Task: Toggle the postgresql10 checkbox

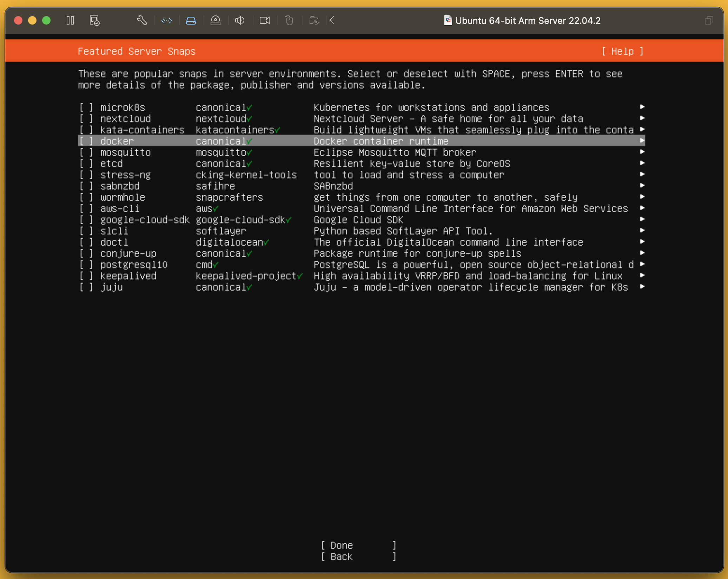Action: click(86, 265)
